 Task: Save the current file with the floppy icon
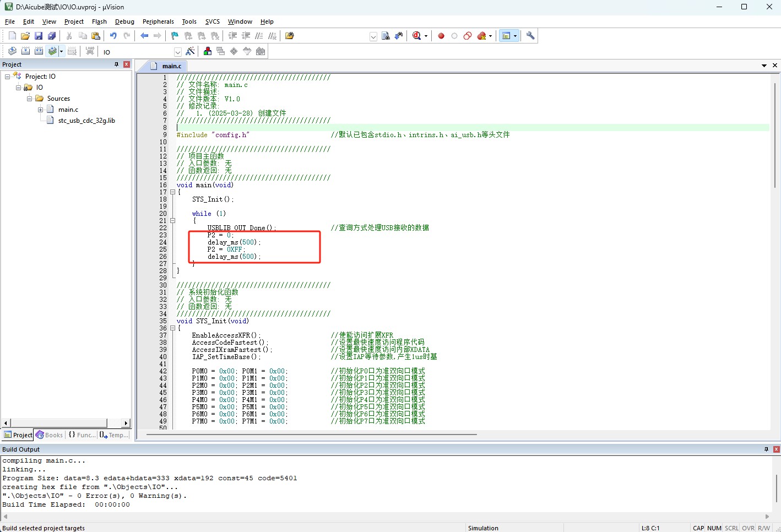[39, 36]
